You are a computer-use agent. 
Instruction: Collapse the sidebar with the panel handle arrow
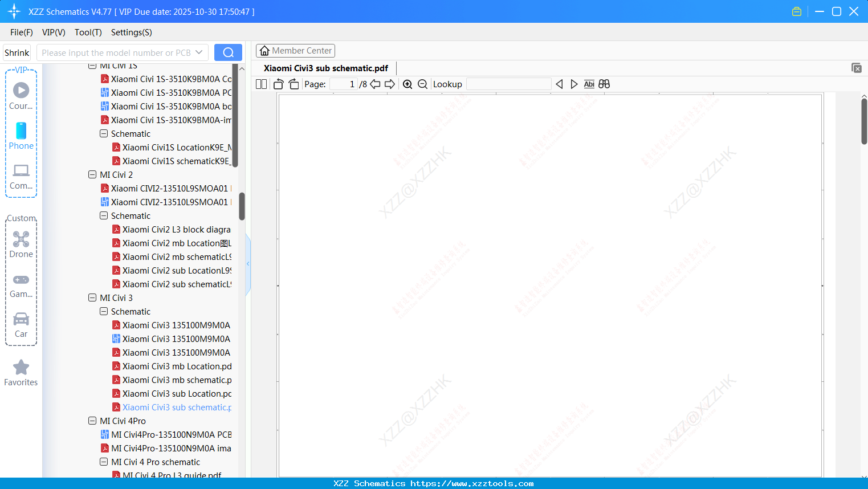(248, 263)
